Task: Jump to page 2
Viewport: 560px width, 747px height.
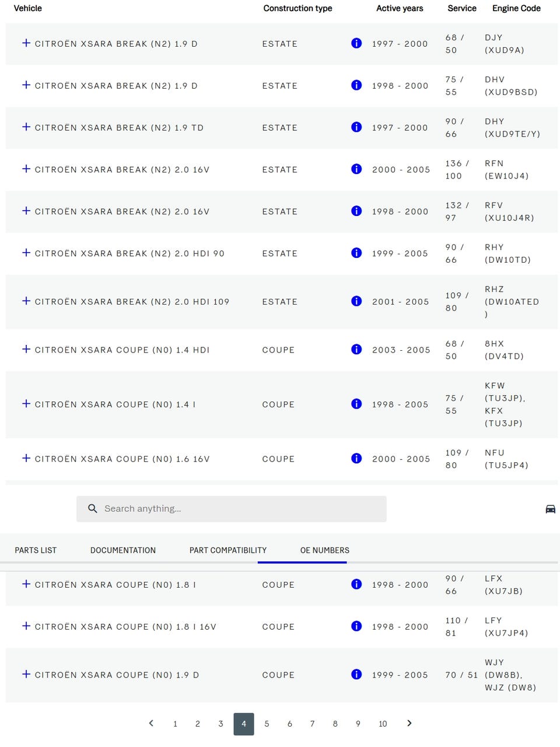Action: click(x=198, y=724)
